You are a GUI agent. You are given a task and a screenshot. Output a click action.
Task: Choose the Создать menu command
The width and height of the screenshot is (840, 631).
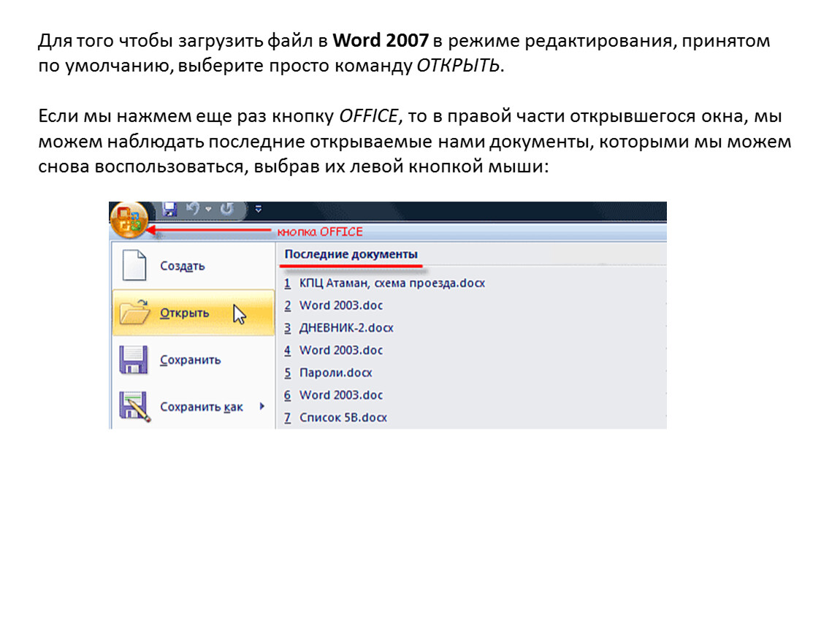click(x=194, y=266)
